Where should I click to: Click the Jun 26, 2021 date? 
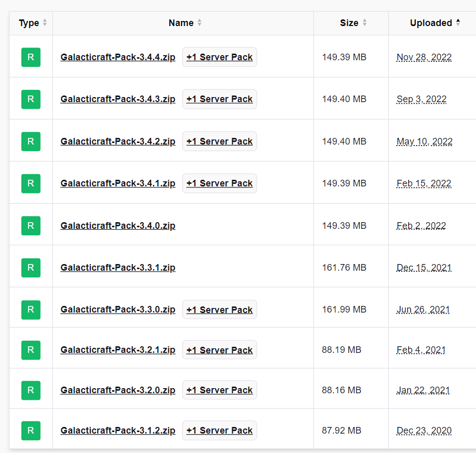[x=423, y=309]
